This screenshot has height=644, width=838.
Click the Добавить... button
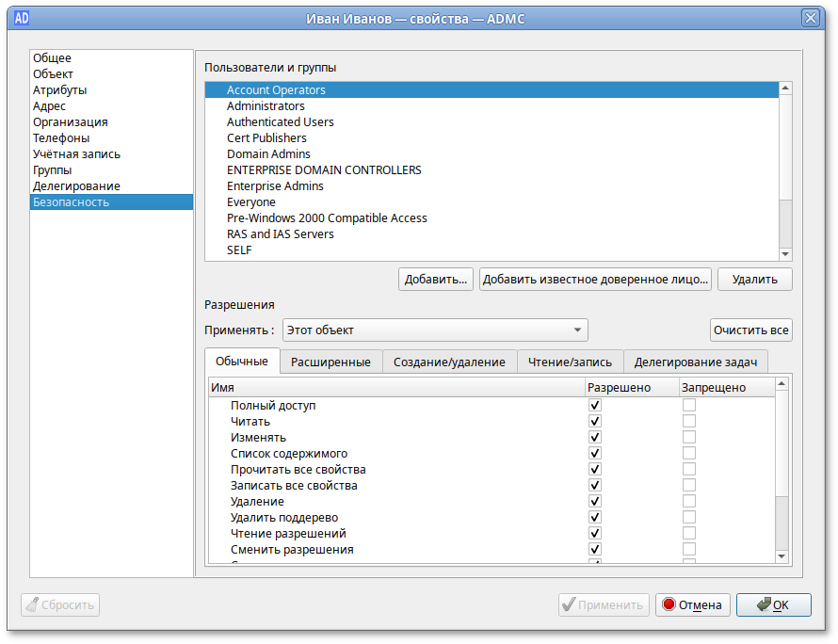click(436, 280)
